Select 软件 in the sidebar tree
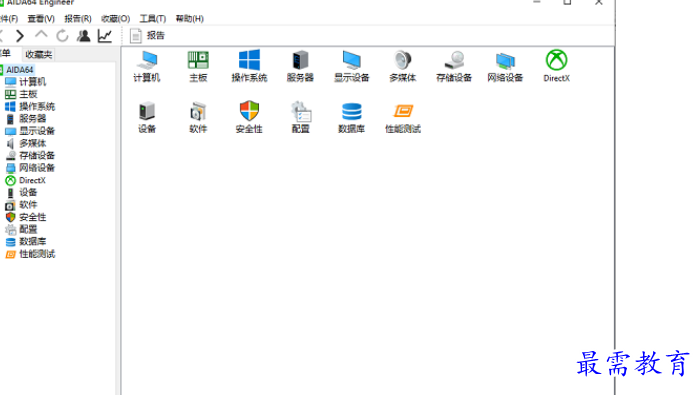Image resolution: width=698 pixels, height=395 pixels. click(21, 205)
